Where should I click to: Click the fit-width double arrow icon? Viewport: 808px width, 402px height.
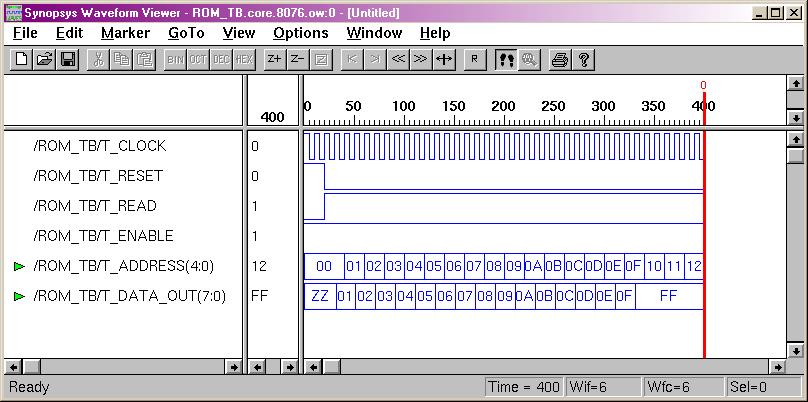click(x=444, y=59)
